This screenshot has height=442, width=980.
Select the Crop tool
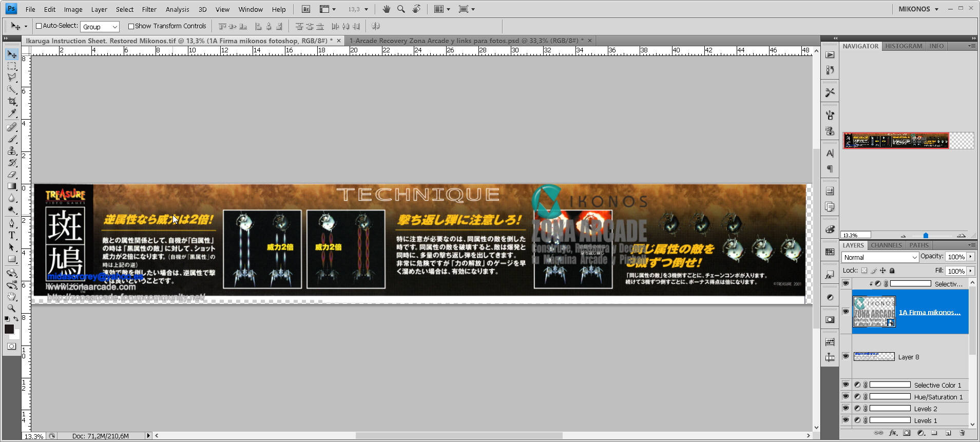click(x=12, y=101)
